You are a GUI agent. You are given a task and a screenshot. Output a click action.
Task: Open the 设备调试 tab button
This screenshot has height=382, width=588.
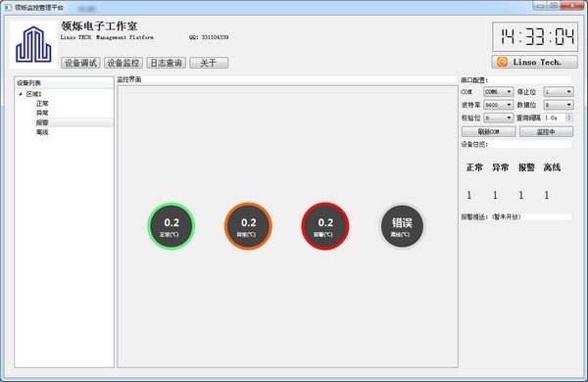coord(80,63)
